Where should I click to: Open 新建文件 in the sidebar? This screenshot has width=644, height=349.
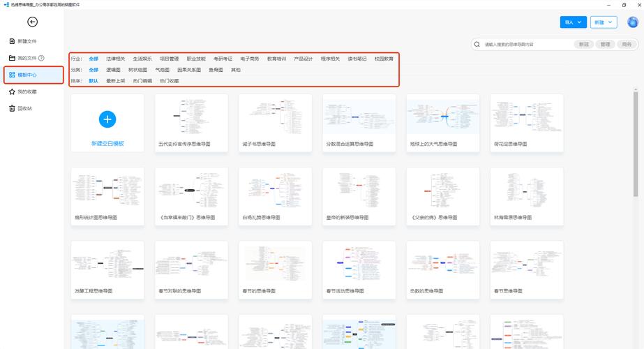[27, 41]
